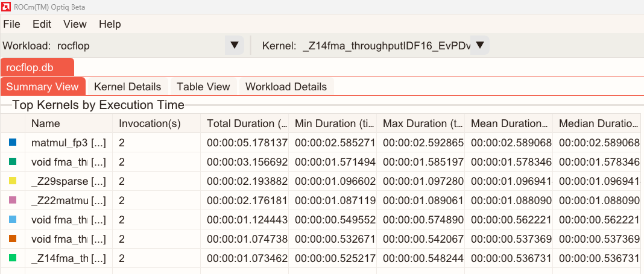Open the View menu
644x274 pixels.
coord(75,24)
